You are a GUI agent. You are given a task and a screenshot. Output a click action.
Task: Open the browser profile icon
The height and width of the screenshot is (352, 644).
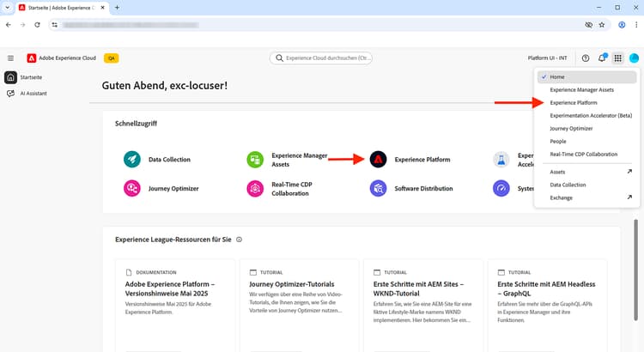click(622, 25)
